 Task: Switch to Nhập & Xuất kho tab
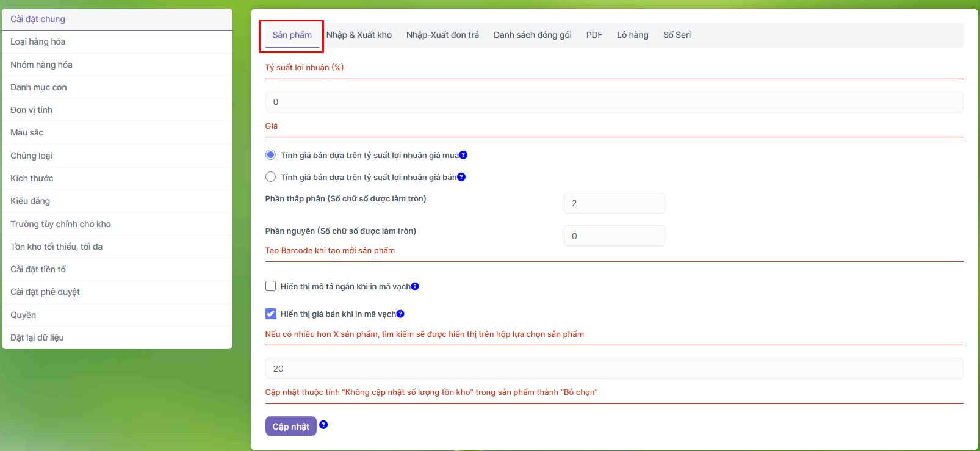pyautogui.click(x=359, y=35)
